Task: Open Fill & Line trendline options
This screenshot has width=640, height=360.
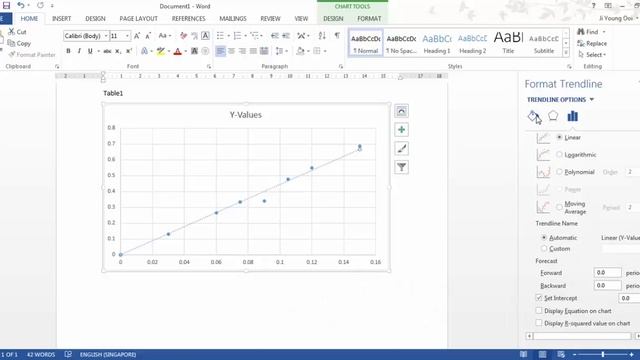Action: (533, 116)
